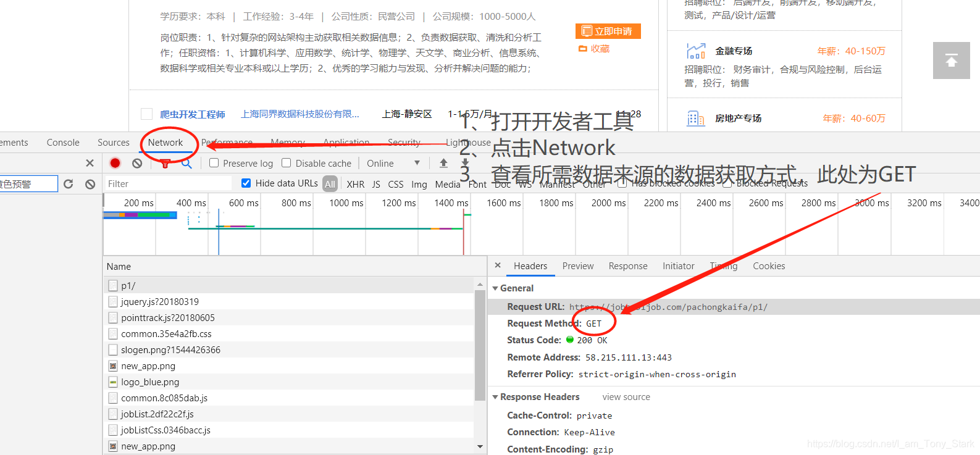Enable the Disable cache checkbox
980x455 pixels.
pyautogui.click(x=287, y=163)
